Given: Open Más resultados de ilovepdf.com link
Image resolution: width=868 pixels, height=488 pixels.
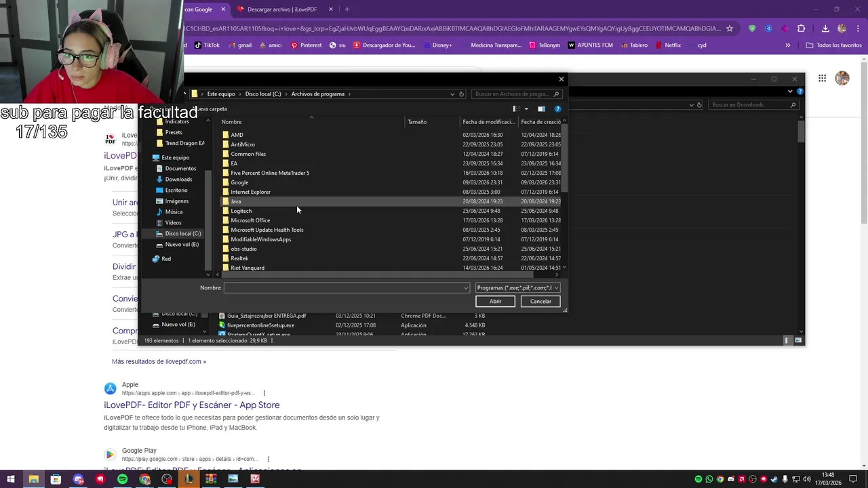Looking at the screenshot, I should (x=159, y=361).
